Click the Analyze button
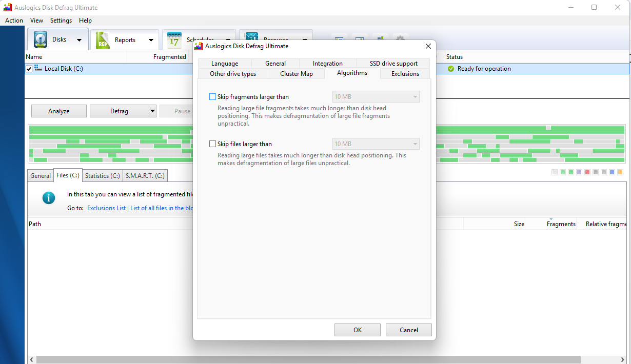The image size is (631, 364). [59, 111]
